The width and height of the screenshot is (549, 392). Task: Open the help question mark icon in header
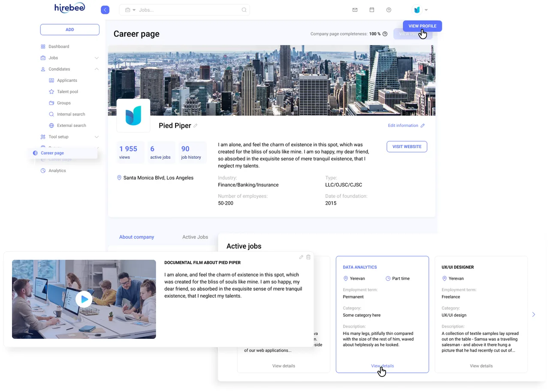pos(389,10)
